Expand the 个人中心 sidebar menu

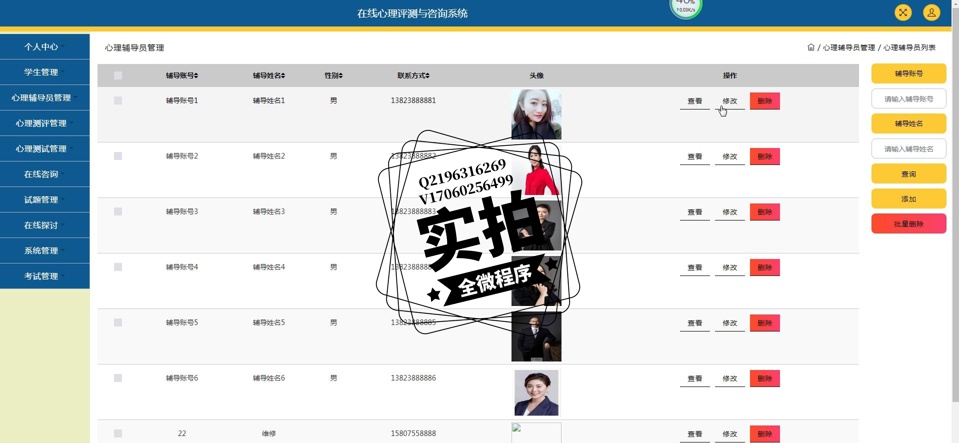pyautogui.click(x=45, y=47)
